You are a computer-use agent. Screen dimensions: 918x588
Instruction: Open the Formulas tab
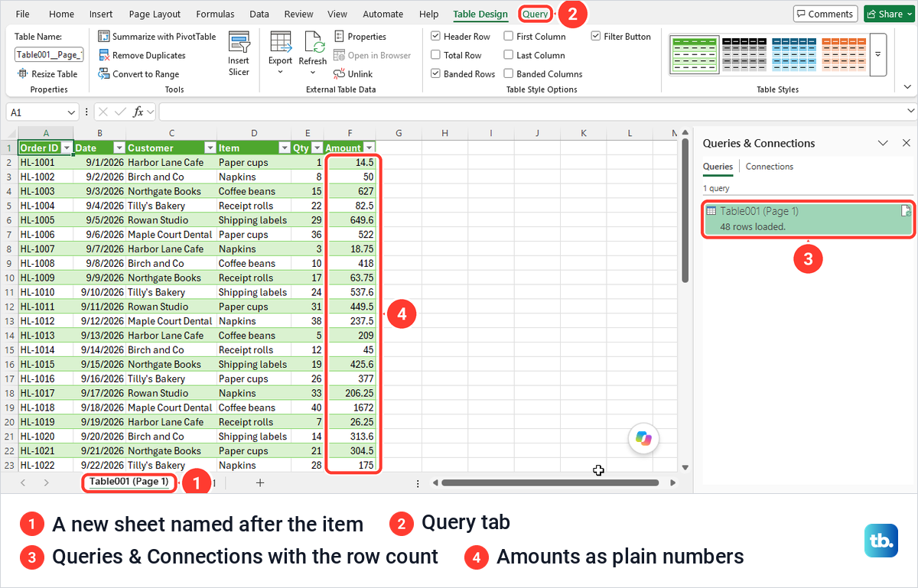(x=216, y=14)
